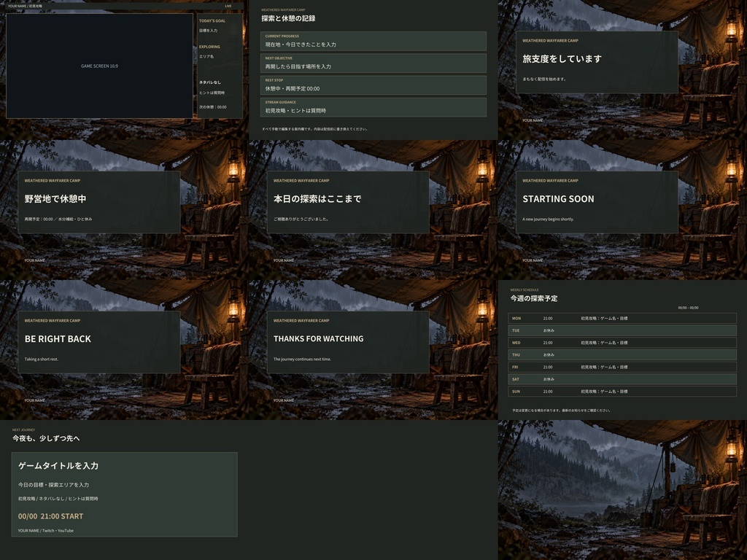Click the 現在地・今日できたことを入力 field
The width and height of the screenshot is (747, 560).
click(373, 42)
